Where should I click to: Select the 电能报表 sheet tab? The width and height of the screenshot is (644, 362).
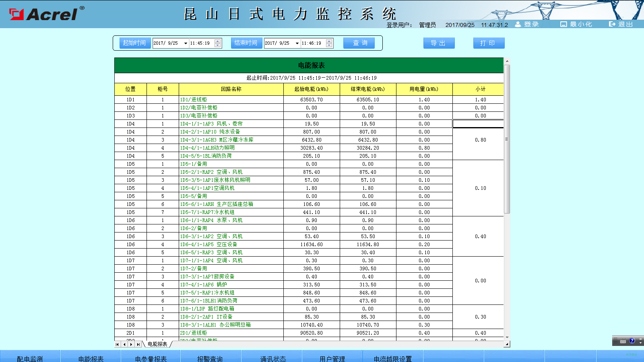[x=157, y=344]
